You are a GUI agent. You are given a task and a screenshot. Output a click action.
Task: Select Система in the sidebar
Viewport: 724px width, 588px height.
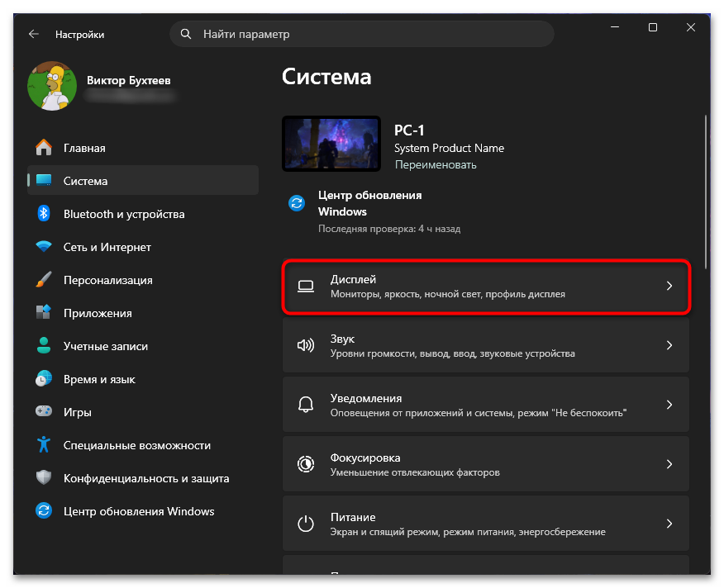click(143, 181)
